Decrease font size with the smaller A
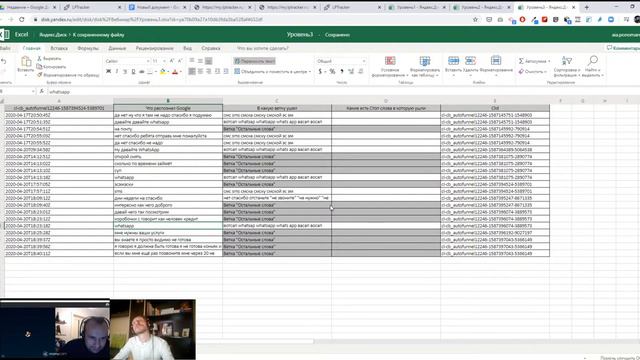 pos(180,61)
